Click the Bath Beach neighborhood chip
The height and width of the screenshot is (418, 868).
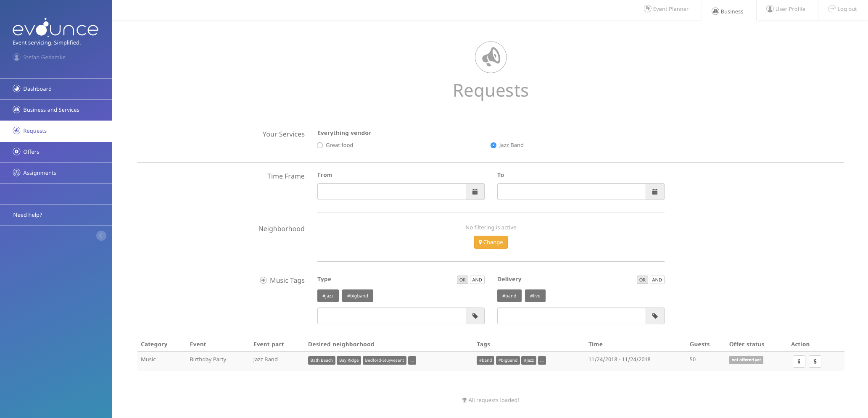[322, 360]
